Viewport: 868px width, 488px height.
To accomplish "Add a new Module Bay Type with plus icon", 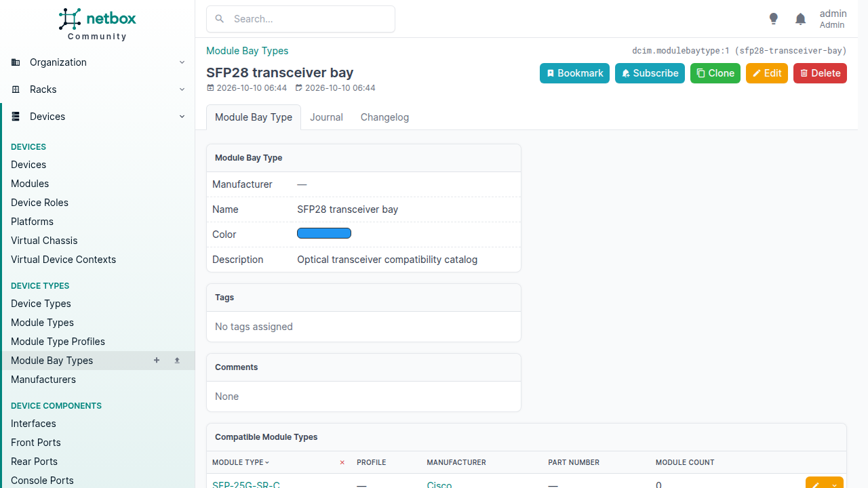I will tap(157, 361).
